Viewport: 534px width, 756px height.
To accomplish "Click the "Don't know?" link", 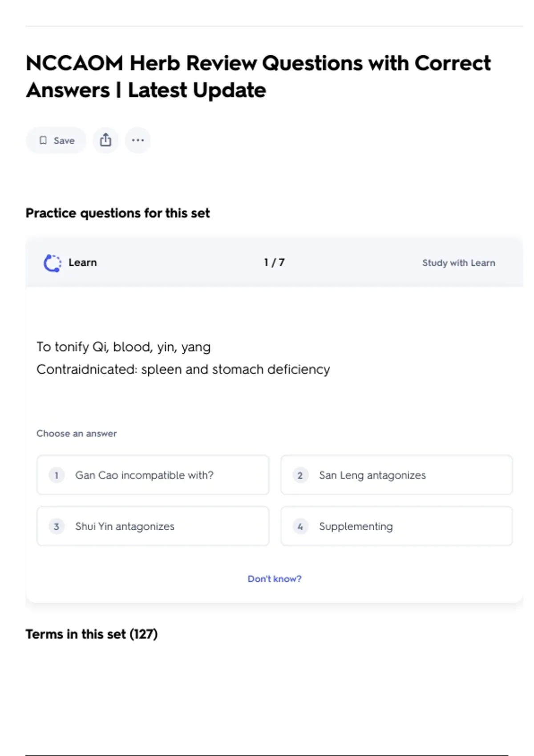I will click(274, 579).
